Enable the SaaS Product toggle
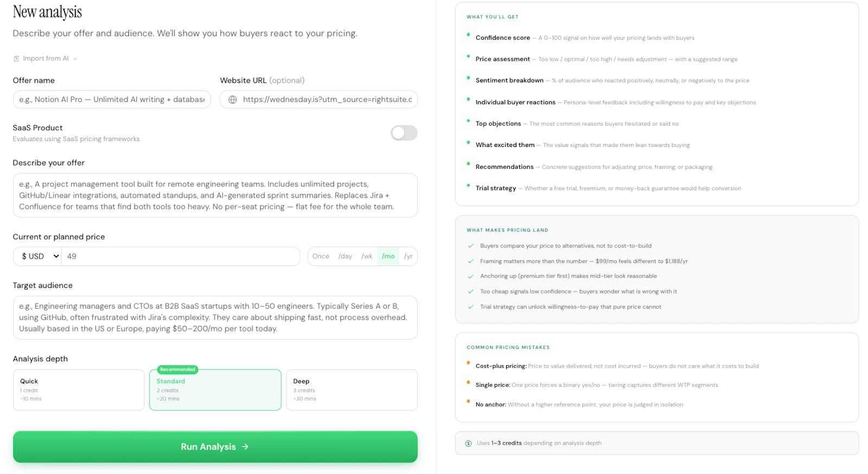This screenshot has width=868, height=474. (404, 133)
